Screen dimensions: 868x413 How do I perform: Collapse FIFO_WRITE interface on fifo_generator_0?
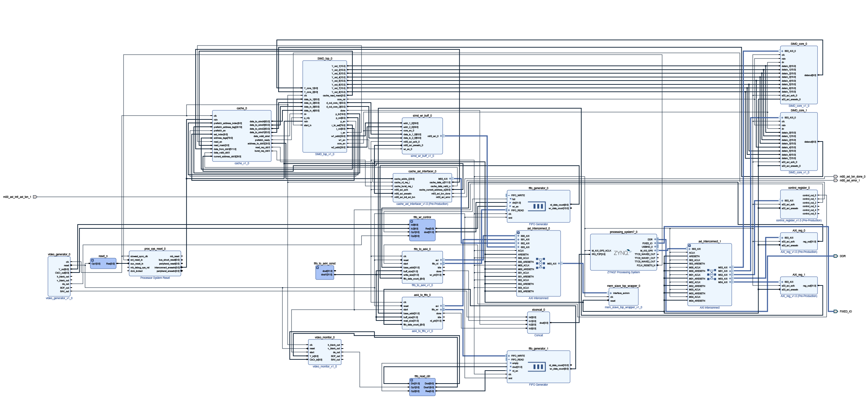coord(509,195)
